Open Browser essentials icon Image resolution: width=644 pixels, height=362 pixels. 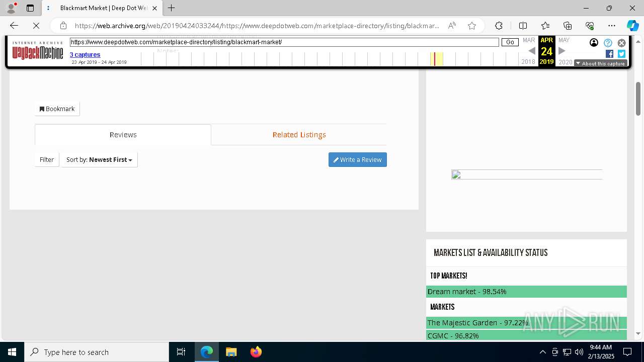click(x=590, y=26)
